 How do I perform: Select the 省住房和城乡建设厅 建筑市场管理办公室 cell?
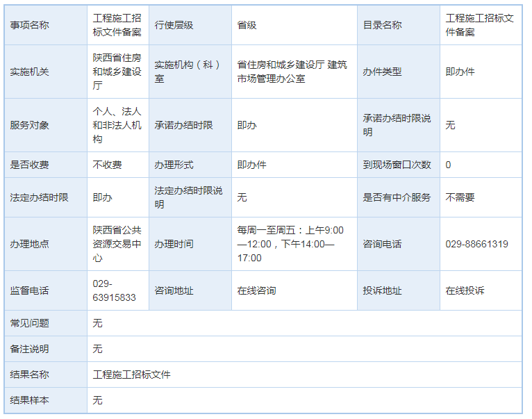(x=292, y=72)
